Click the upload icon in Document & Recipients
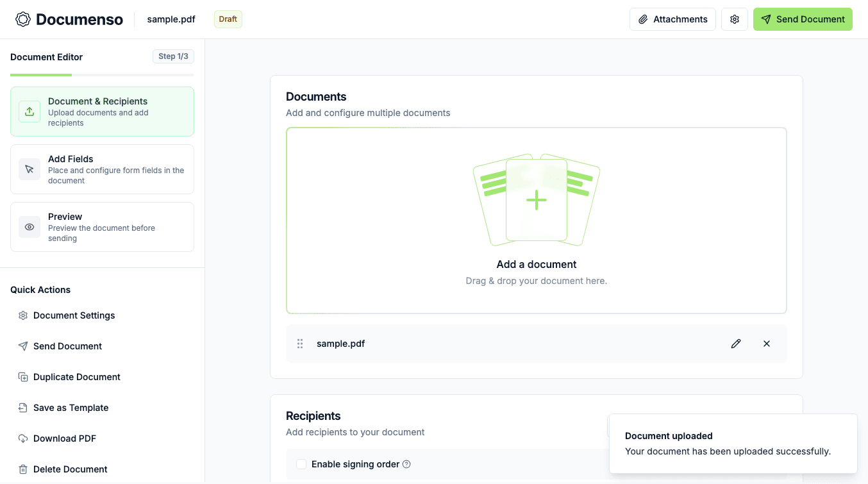The image size is (868, 484). (x=29, y=112)
